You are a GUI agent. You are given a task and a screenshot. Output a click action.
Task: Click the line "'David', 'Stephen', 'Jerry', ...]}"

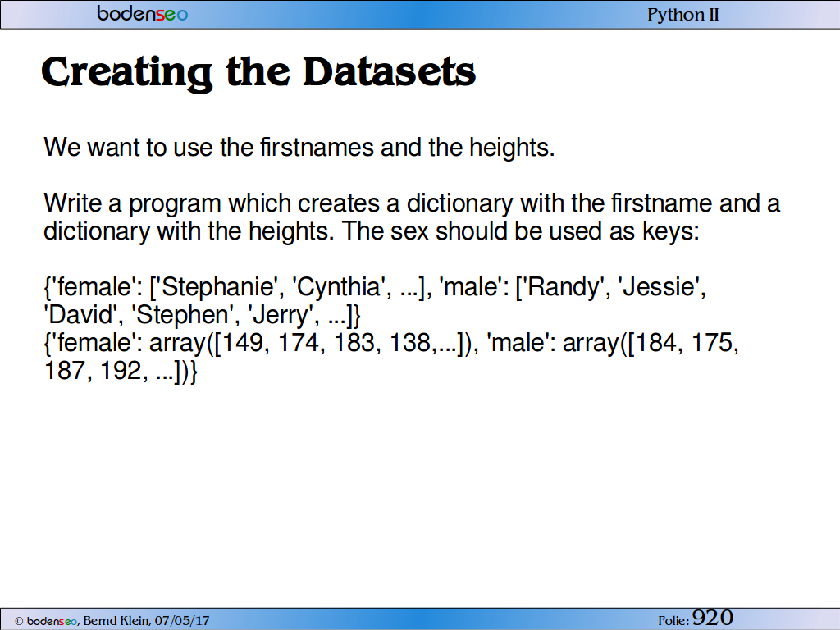coord(203,315)
